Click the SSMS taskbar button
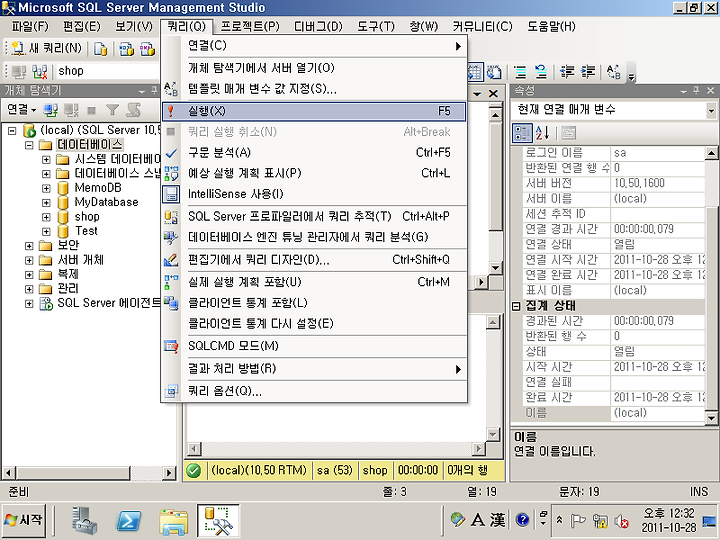720x540 pixels. click(x=218, y=521)
